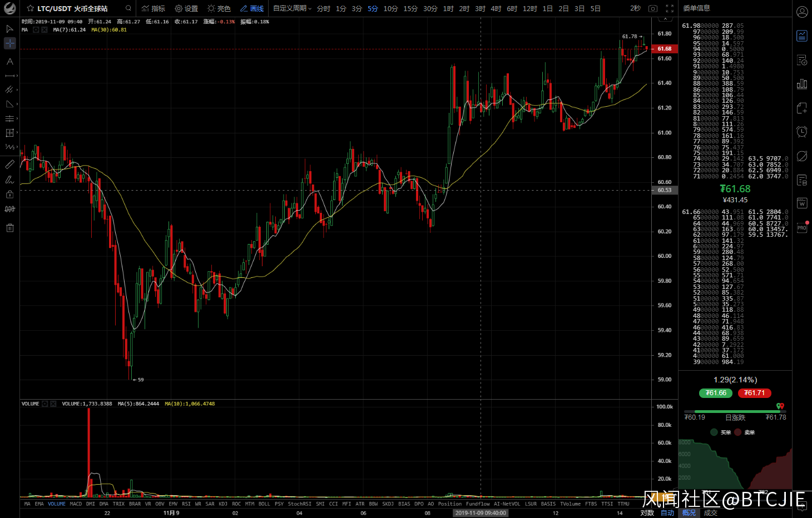
Task: Toggle drawing mode 画线
Action: tap(252, 8)
